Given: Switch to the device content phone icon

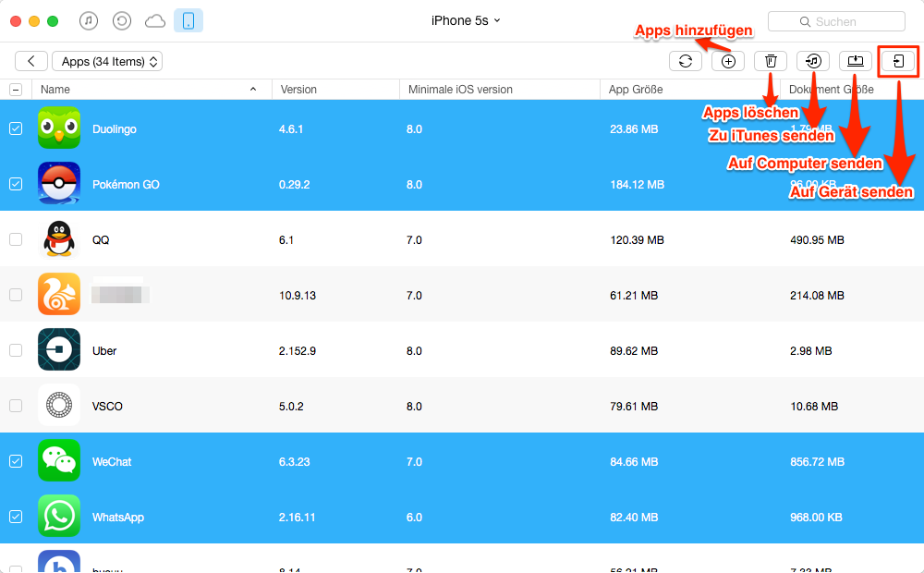Looking at the screenshot, I should click(188, 21).
